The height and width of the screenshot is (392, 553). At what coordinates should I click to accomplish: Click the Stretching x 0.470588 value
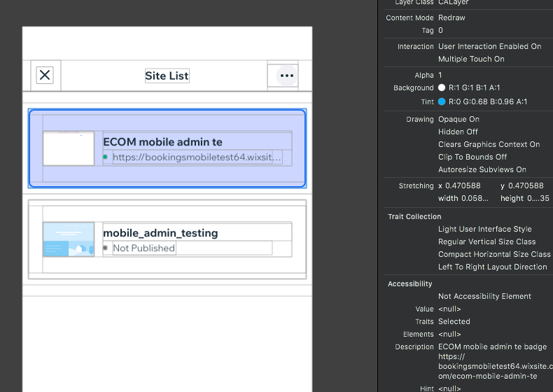[x=459, y=186]
